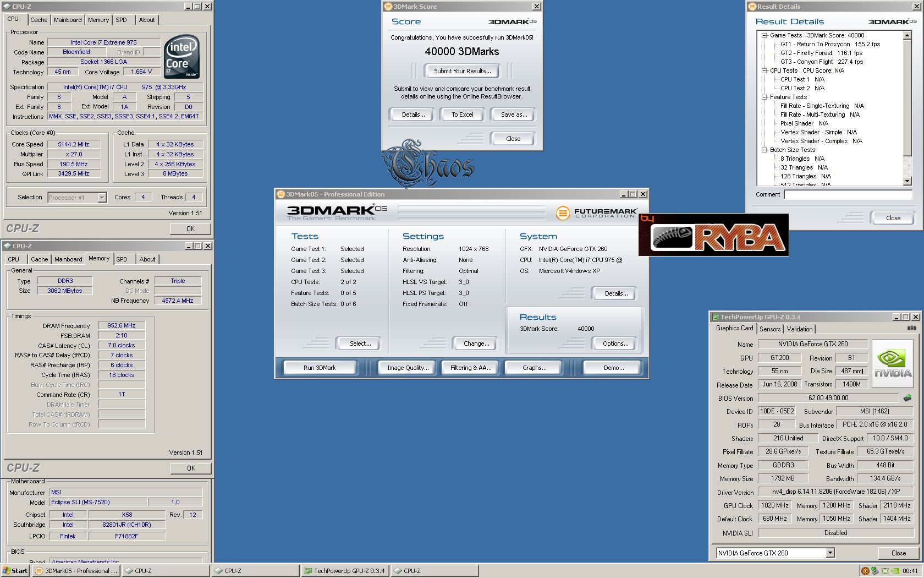Open the Processor #1 selection dropdown

(102, 198)
